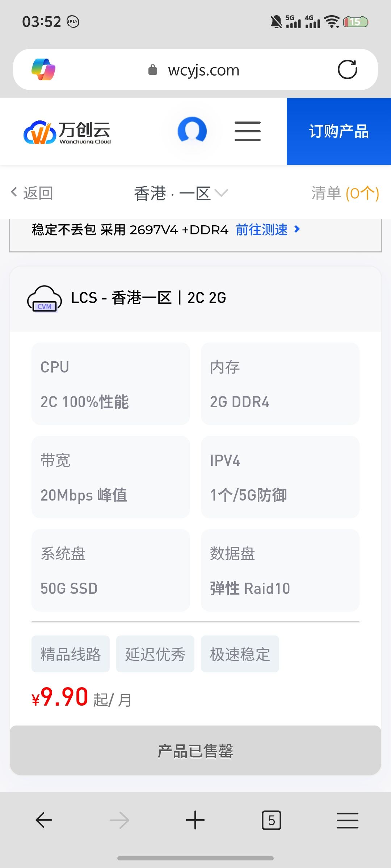Go back using the 返回 link
Image resolution: width=391 pixels, height=868 pixels.
32,193
